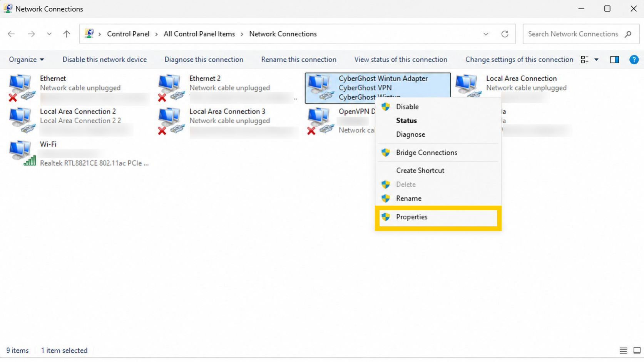This screenshot has height=362, width=644.
Task: Select the Ethernet adapter icon
Action: point(22,88)
